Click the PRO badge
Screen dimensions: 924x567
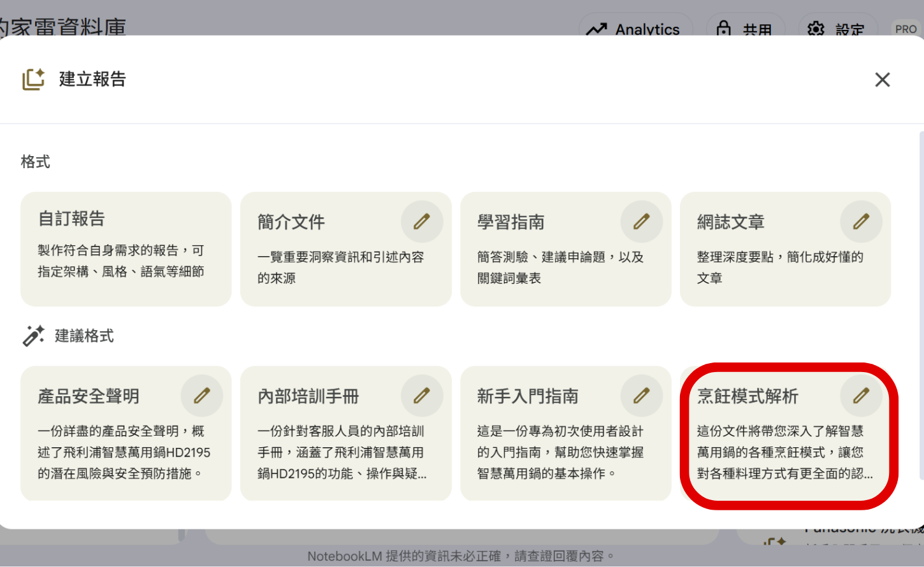pos(905,29)
